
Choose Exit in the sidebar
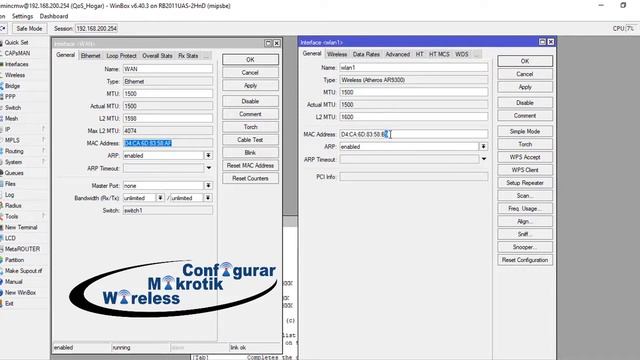[x=9, y=303]
